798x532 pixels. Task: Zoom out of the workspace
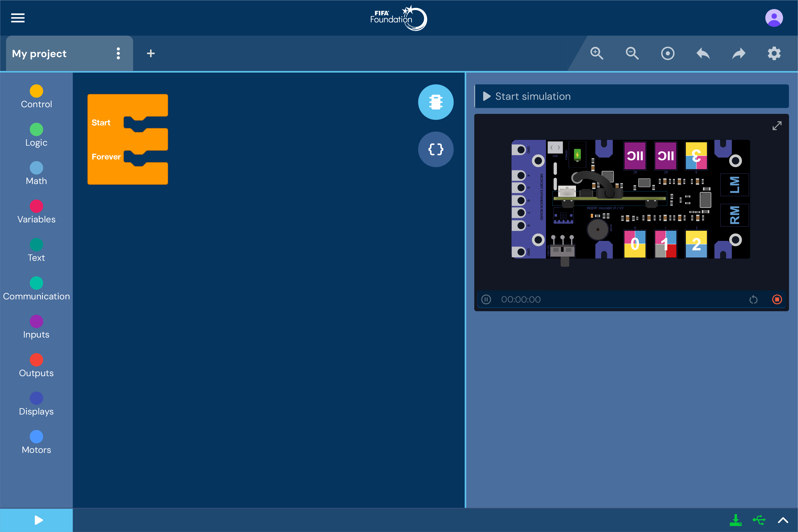(x=632, y=54)
